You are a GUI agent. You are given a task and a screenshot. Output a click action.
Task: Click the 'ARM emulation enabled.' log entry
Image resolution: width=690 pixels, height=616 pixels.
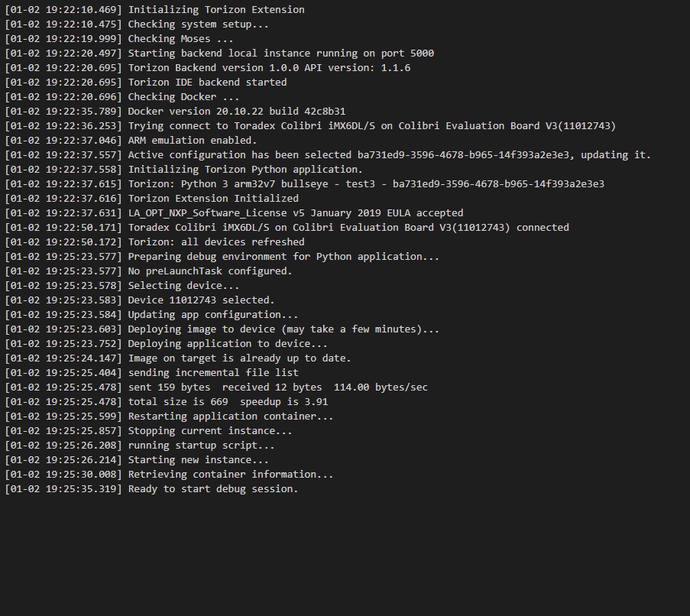click(131, 141)
